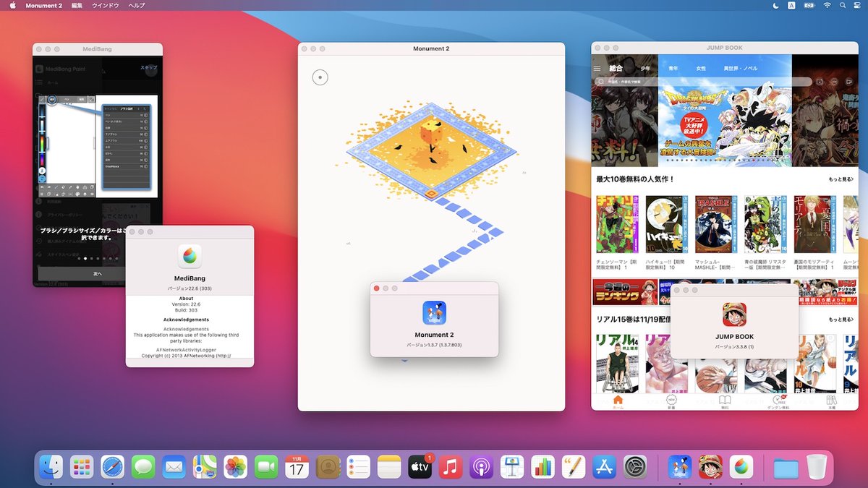Open the ダンダン無料 tab in JUMP BOOK
The image size is (868, 488).
click(x=778, y=403)
